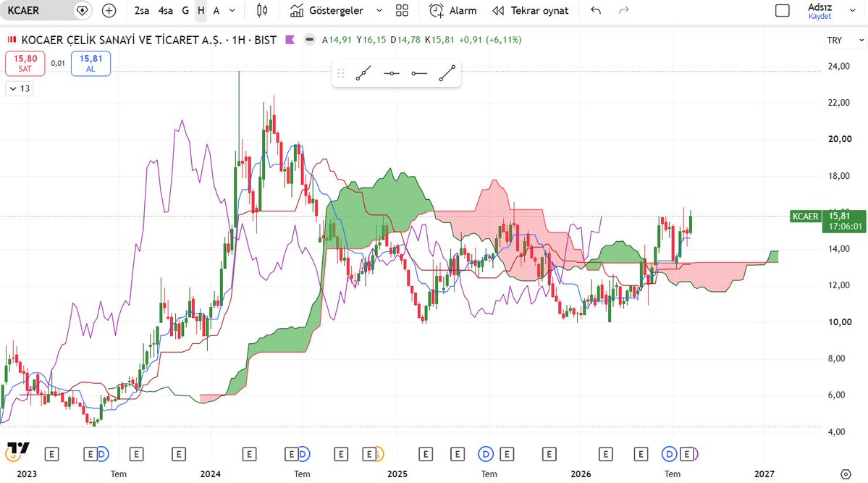This screenshot has width=868, height=483.
Task: Open the TRY currency dropdown
Action: pos(845,41)
